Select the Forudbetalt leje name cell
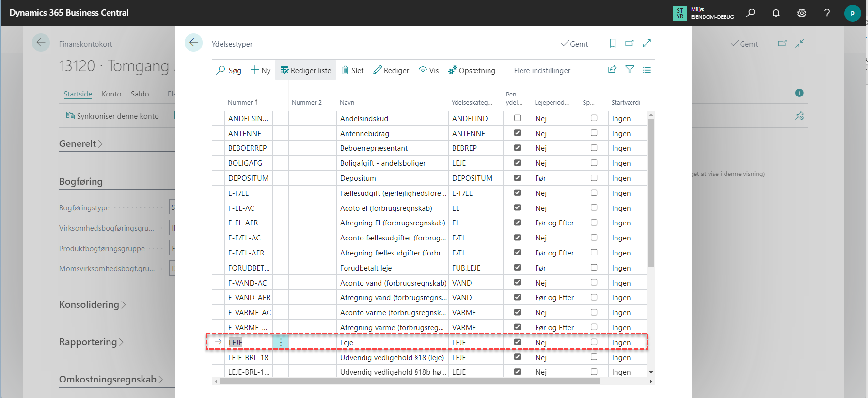868x398 pixels. [393, 268]
